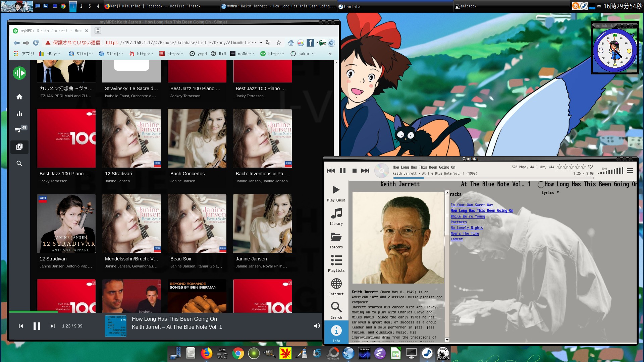The width and height of the screenshot is (644, 362).
Task: Open the myMPD search sidebar icon
Action: [19, 164]
